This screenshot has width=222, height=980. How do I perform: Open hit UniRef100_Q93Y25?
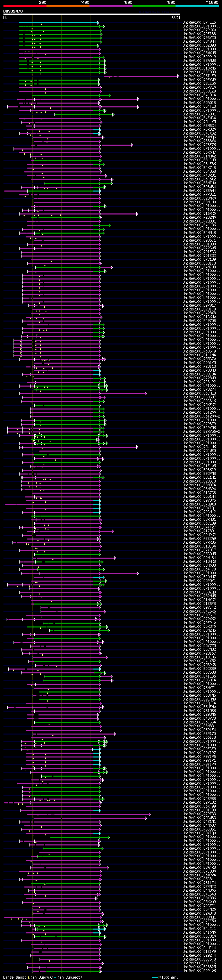point(199,38)
